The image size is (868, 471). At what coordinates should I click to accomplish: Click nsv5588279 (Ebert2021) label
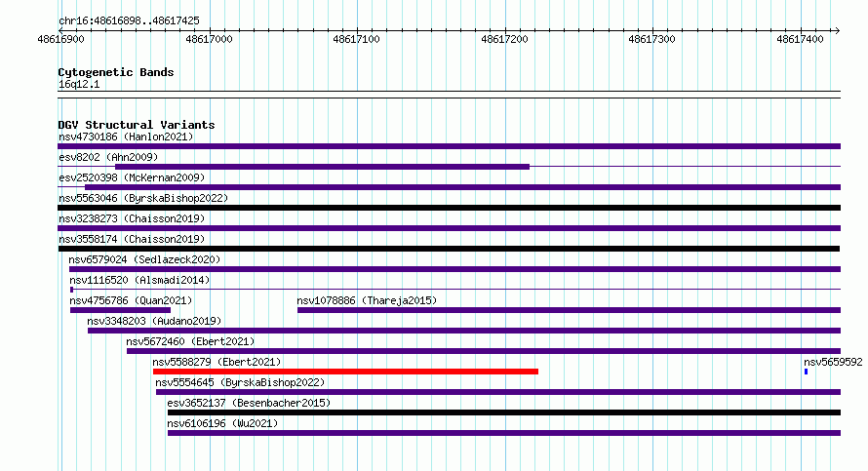click(x=217, y=362)
